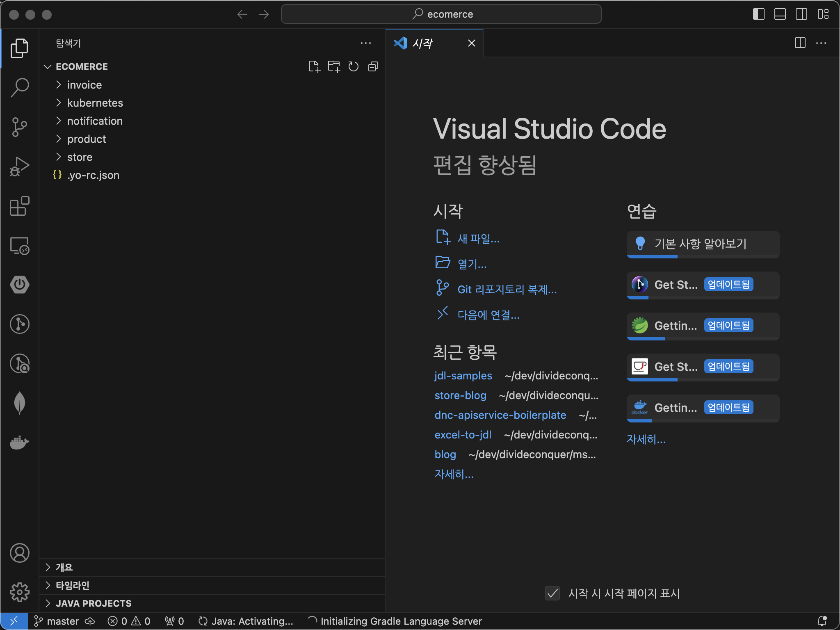Expand the 타임라인 section
This screenshot has height=630, width=840.
(73, 585)
